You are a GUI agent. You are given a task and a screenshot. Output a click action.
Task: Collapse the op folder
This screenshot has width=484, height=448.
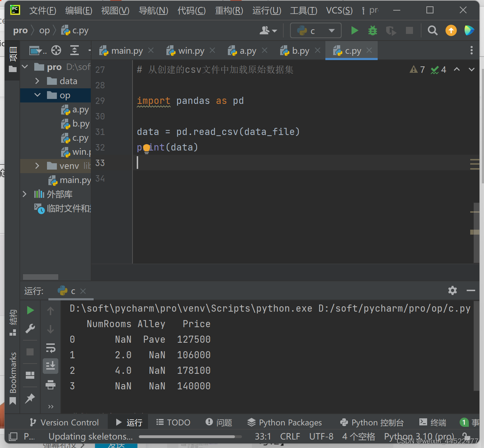coord(37,95)
